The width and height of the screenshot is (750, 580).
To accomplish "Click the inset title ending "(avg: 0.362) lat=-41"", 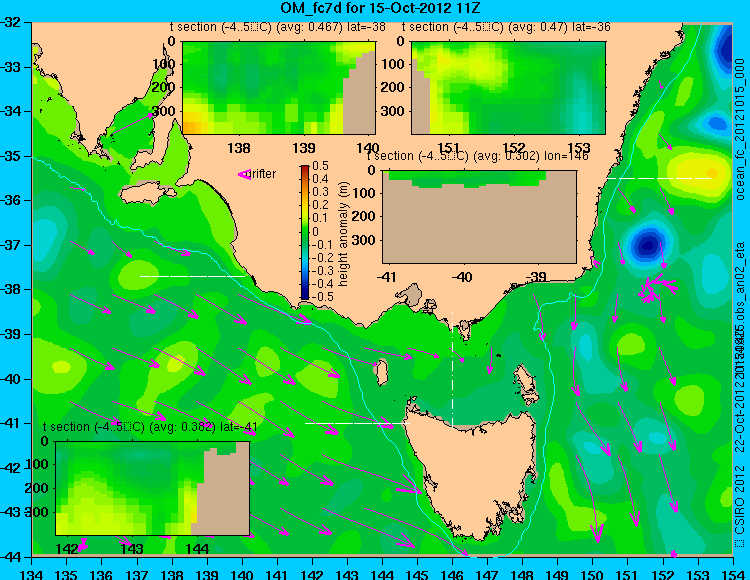I will (150, 427).
